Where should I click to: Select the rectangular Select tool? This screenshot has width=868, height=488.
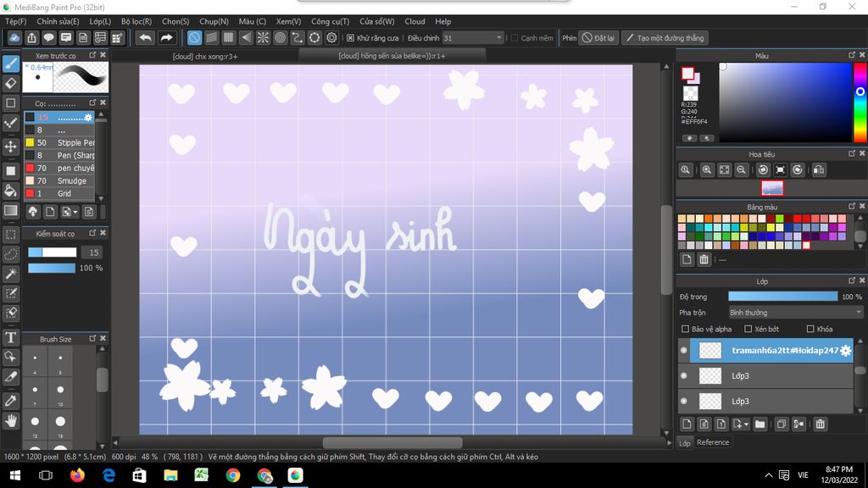click(x=10, y=235)
